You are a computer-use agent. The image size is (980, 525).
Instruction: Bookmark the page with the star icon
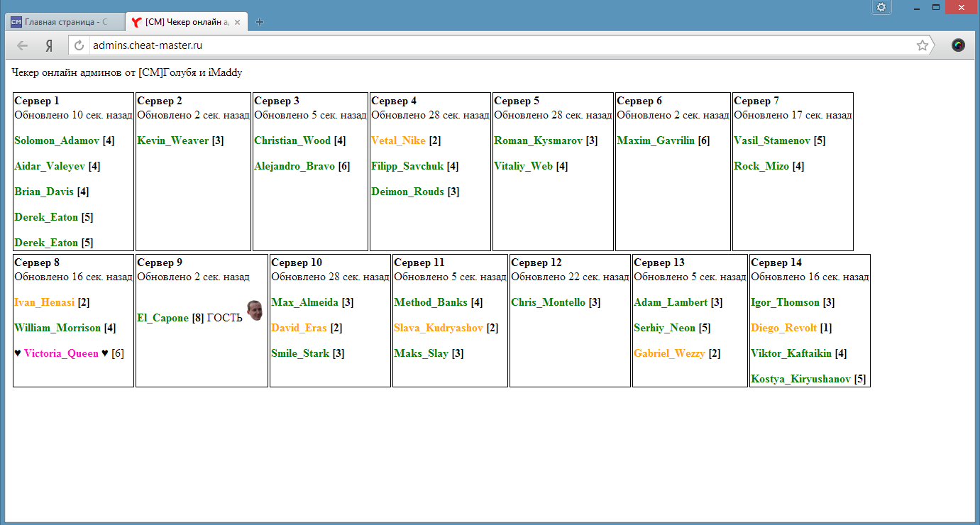pyautogui.click(x=922, y=45)
